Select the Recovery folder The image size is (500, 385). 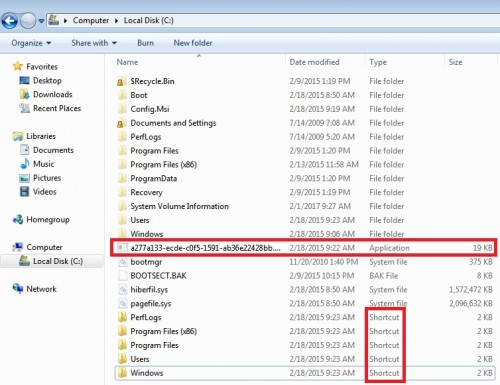point(146,193)
